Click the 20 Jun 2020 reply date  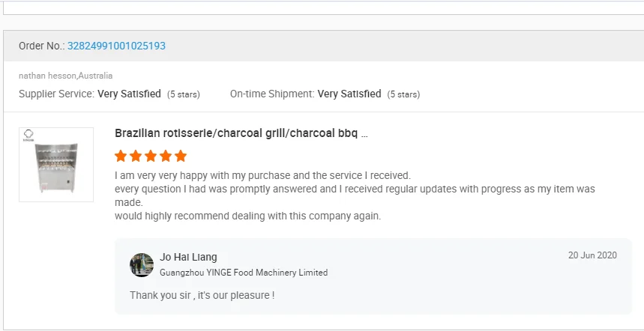(x=592, y=255)
